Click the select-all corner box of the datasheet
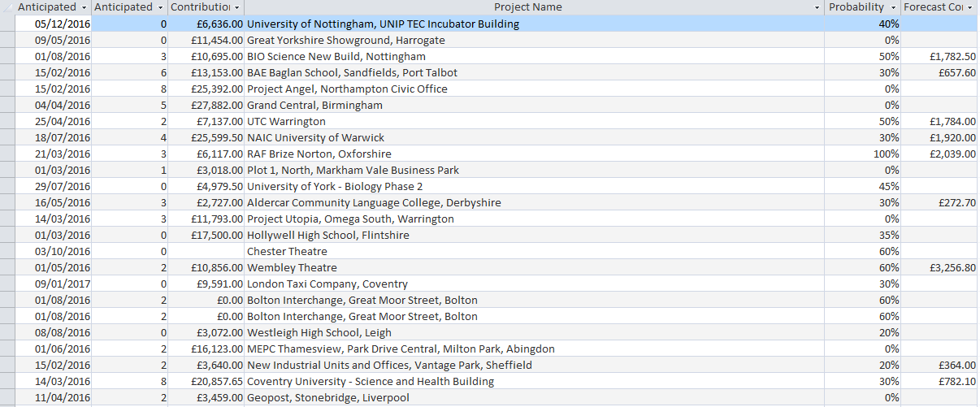 7,7
